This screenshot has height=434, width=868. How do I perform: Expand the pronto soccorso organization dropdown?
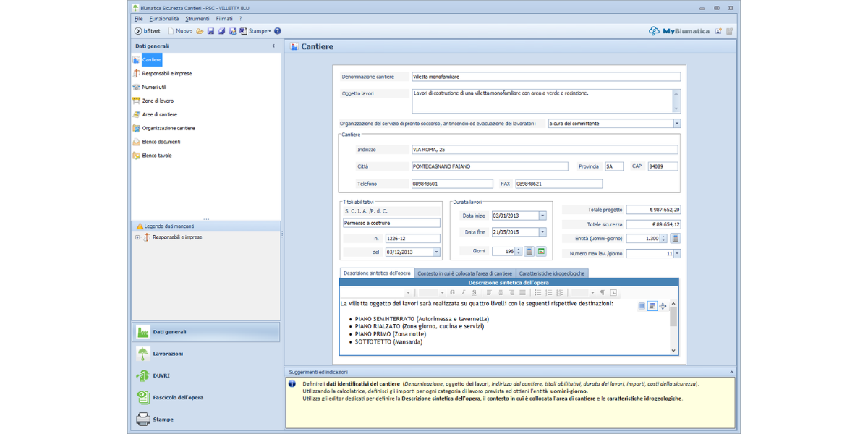(x=677, y=124)
